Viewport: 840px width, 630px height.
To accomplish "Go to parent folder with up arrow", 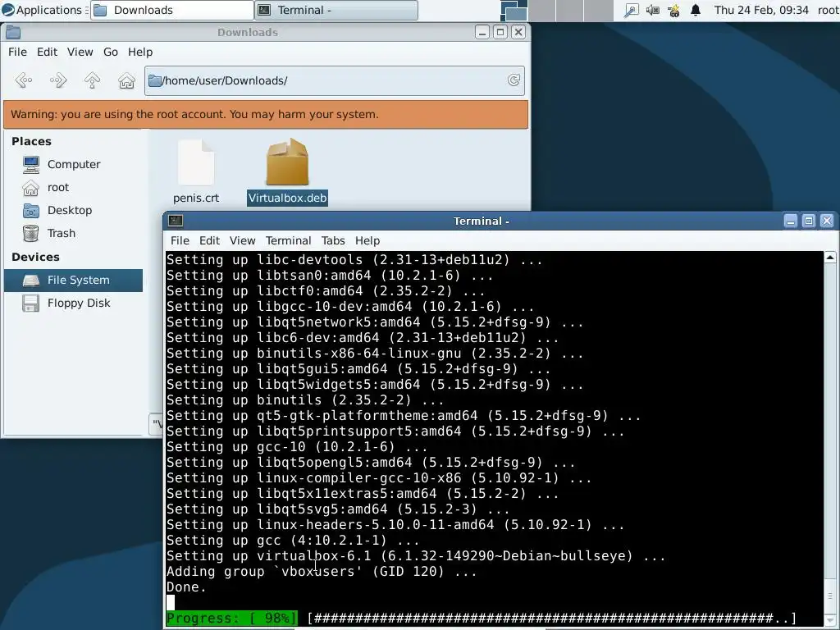I will [92, 80].
